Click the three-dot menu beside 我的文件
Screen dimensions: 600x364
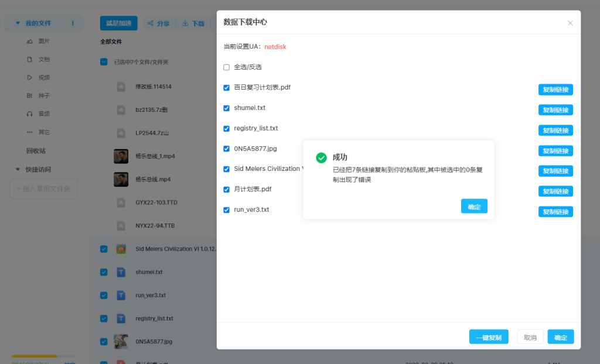[x=73, y=23]
